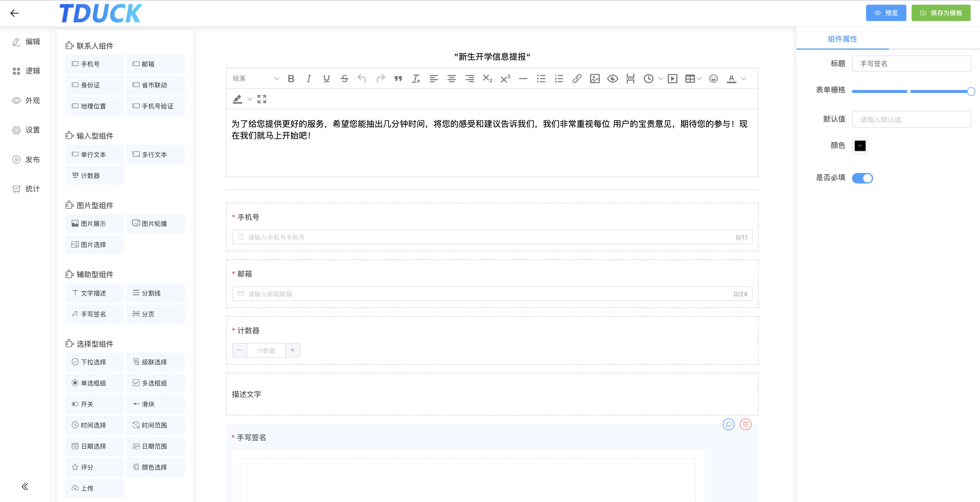Click the undo icon in editor
The image size is (980, 502).
tap(362, 79)
